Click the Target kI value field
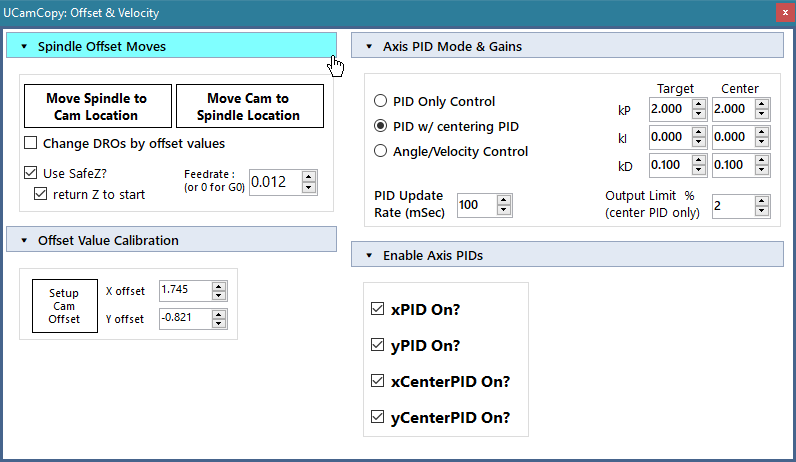The width and height of the screenshot is (796, 462). click(671, 137)
